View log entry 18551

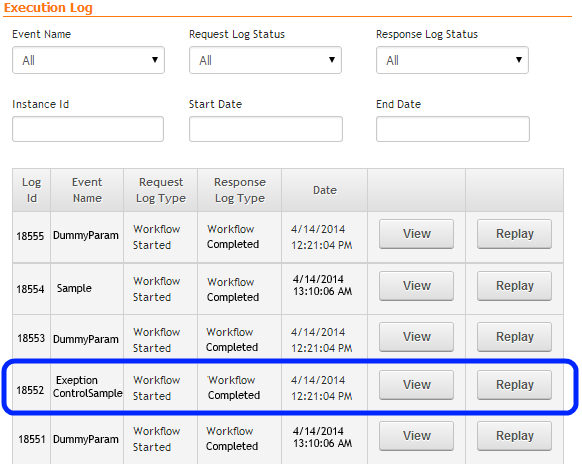(416, 436)
